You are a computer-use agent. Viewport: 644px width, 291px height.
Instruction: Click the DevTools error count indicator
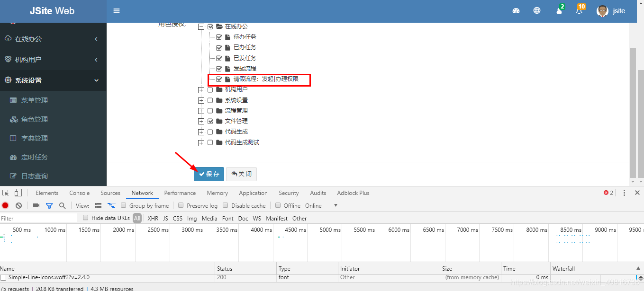point(608,193)
